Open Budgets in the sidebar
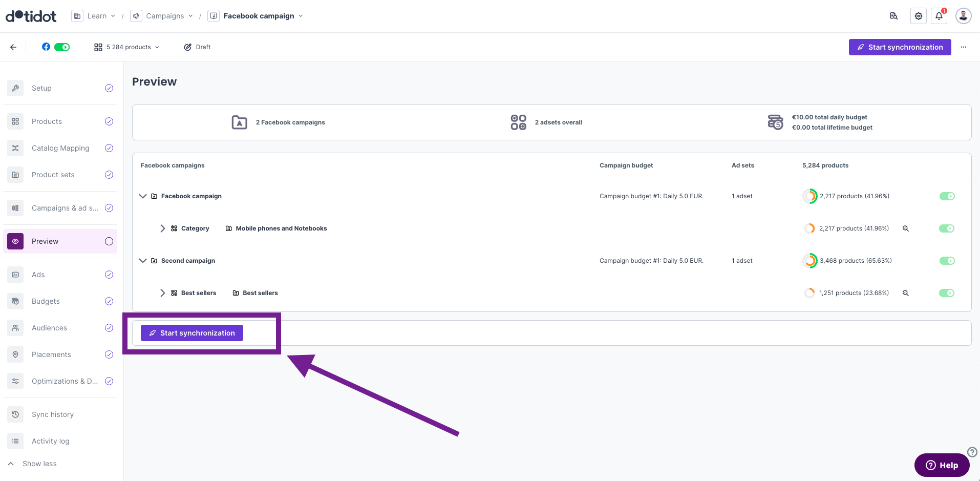This screenshot has height=481, width=980. 46,301
